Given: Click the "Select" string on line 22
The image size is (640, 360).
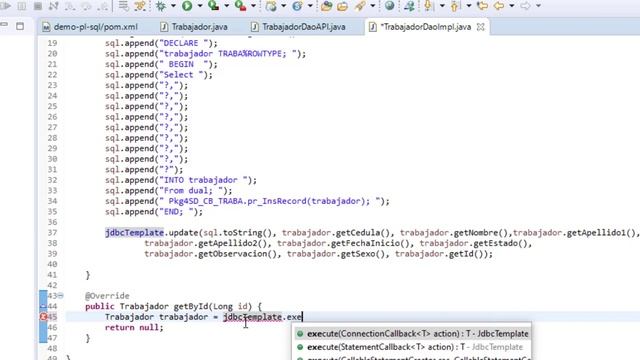Looking at the screenshot, I should click(x=182, y=75).
